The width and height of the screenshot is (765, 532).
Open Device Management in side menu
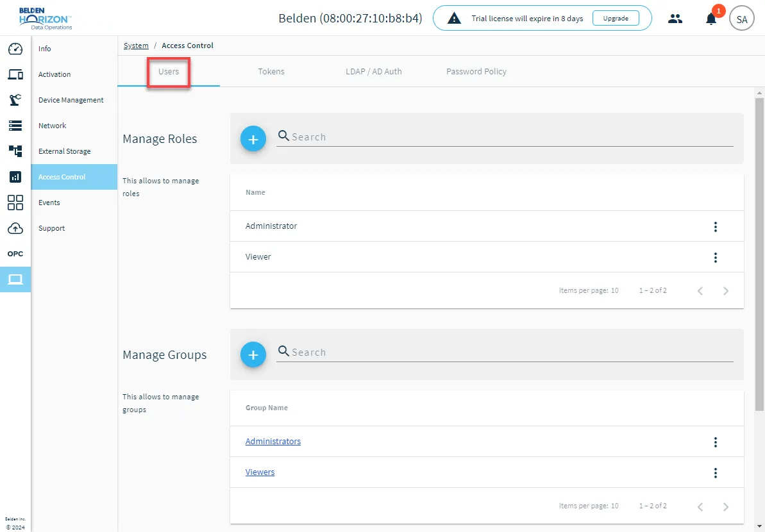(74, 100)
